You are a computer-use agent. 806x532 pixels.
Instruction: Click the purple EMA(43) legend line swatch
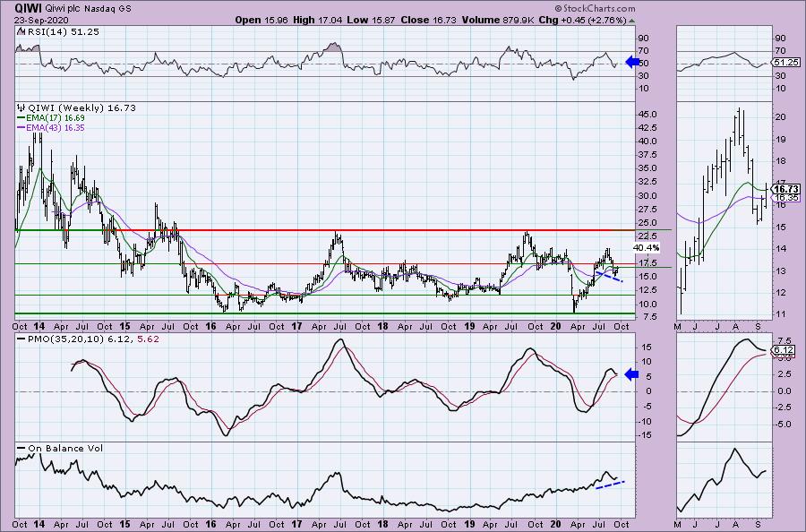[x=21, y=128]
